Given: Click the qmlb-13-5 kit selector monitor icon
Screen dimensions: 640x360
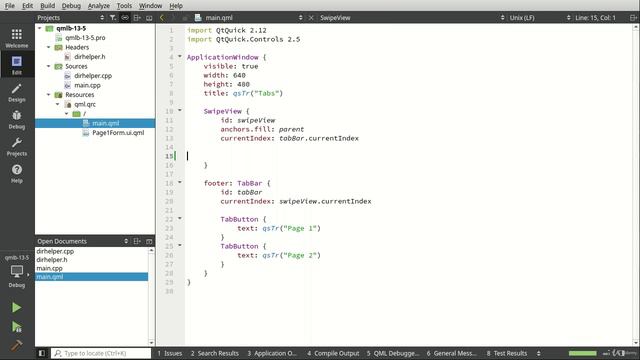Looking at the screenshot, I should 17,271.
